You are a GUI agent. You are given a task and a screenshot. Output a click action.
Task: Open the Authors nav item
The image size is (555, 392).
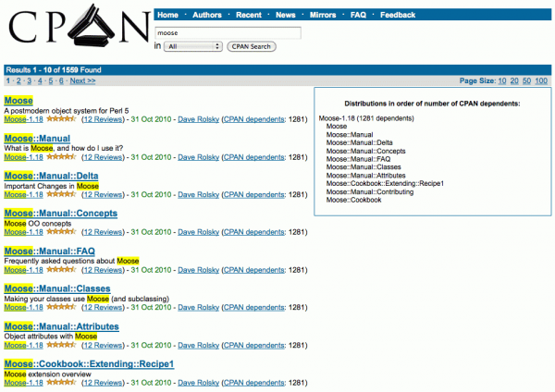[x=206, y=15]
